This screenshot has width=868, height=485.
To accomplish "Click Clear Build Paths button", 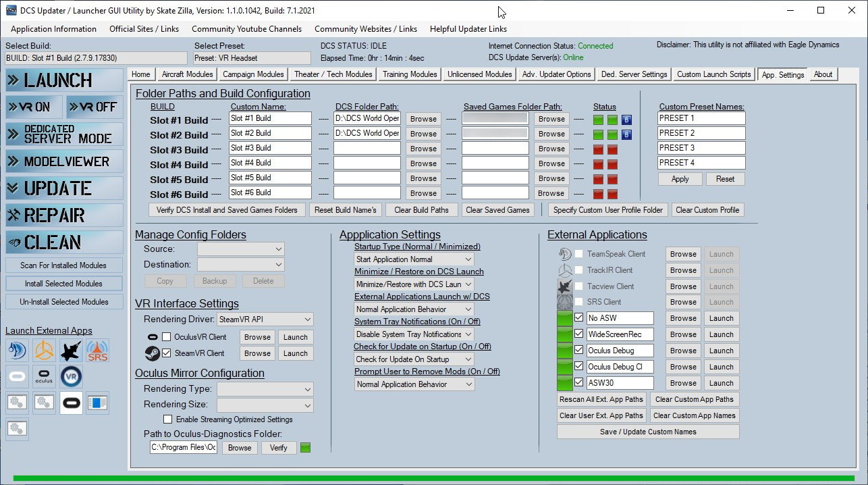I will [422, 210].
